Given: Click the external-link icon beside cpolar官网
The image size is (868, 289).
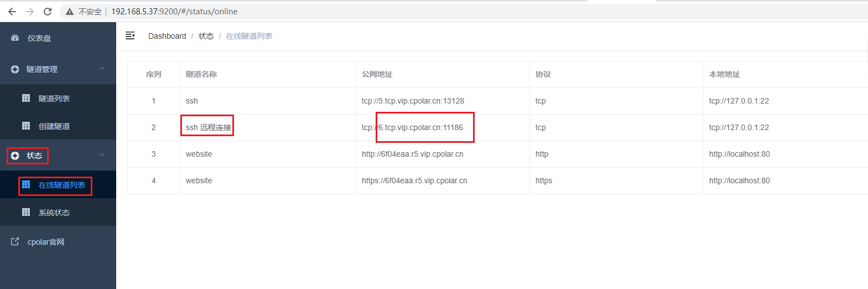Looking at the screenshot, I should click(x=15, y=242).
